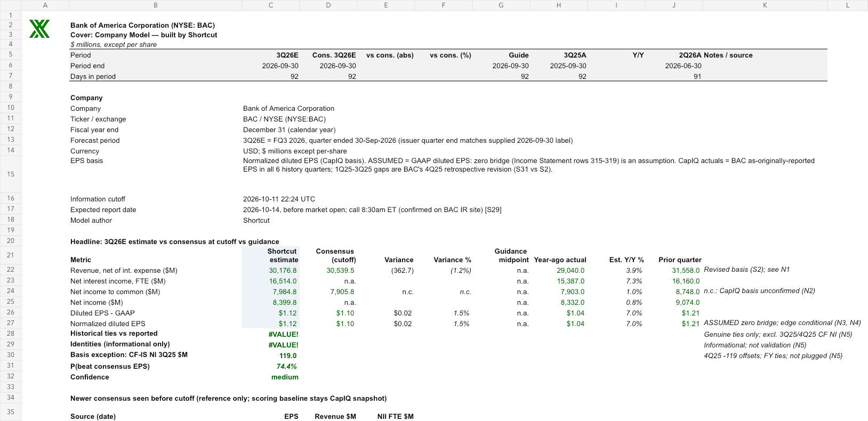The image size is (868, 421).
Task: Select row 15 header
Action: click(11, 174)
